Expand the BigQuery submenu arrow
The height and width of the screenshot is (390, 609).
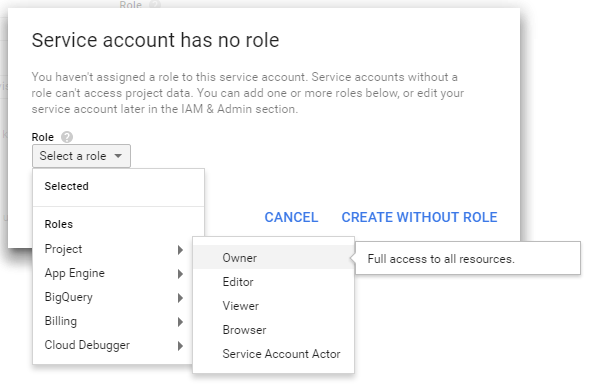coord(180,298)
